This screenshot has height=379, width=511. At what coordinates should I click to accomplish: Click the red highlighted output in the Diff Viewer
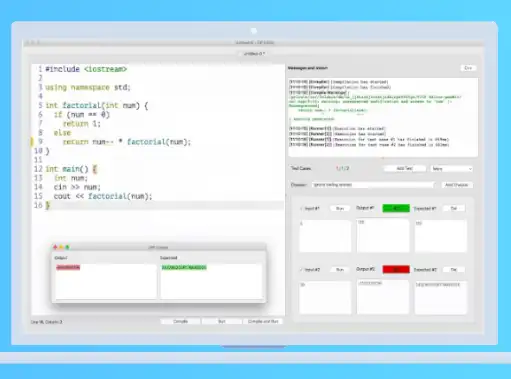coord(68,267)
